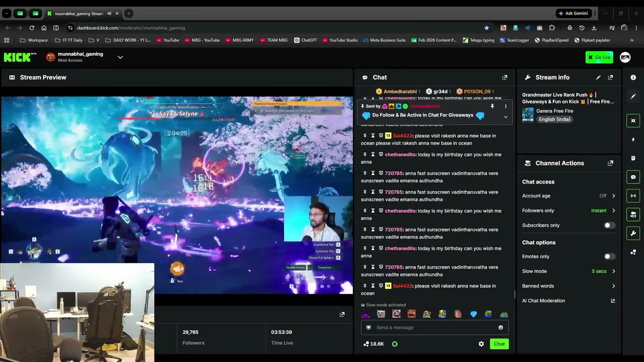
Task: Click the 29,765 Followers count
Action: pos(191,332)
